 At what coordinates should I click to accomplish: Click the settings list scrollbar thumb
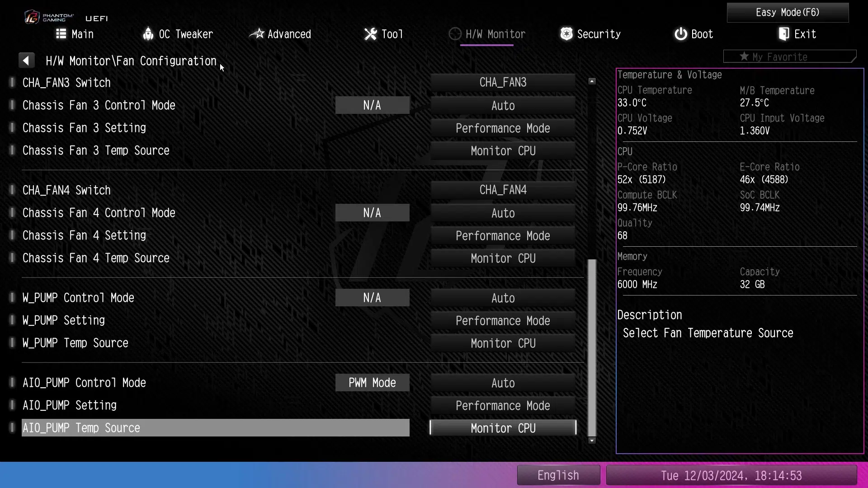(592, 348)
